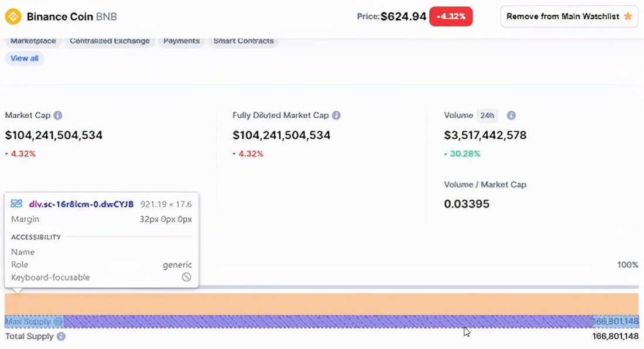Select the Smart Contracts tag

[x=244, y=41]
